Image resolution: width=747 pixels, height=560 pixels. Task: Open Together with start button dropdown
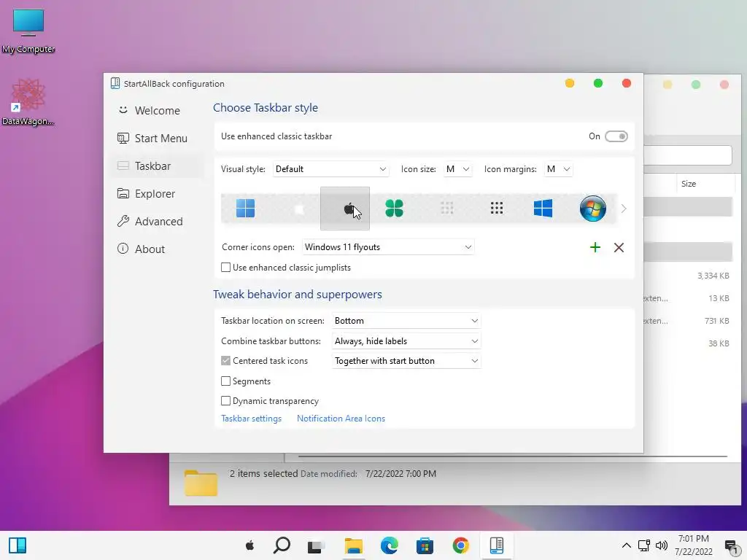click(406, 361)
